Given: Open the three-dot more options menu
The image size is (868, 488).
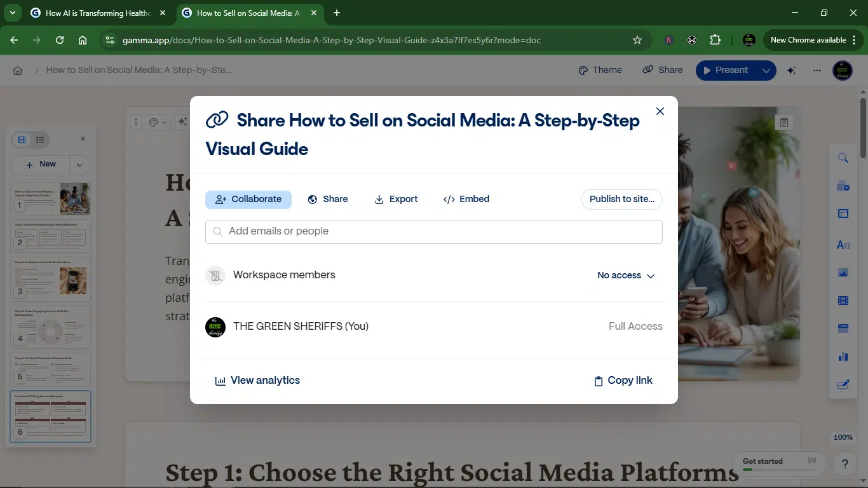Looking at the screenshot, I should coord(818,71).
